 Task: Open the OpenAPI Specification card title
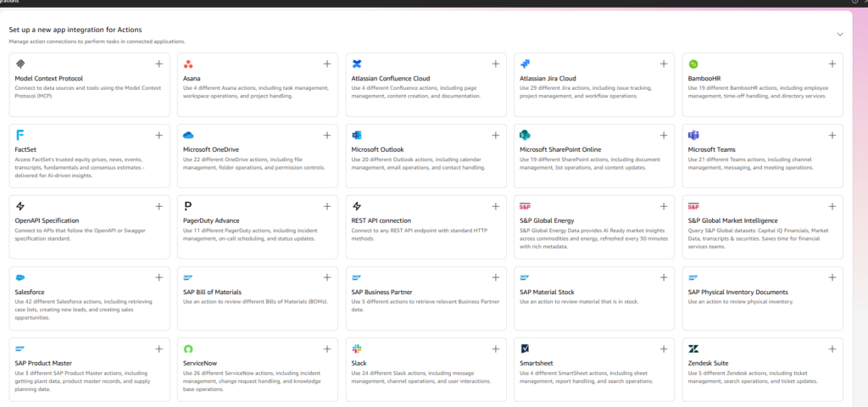(x=48, y=221)
